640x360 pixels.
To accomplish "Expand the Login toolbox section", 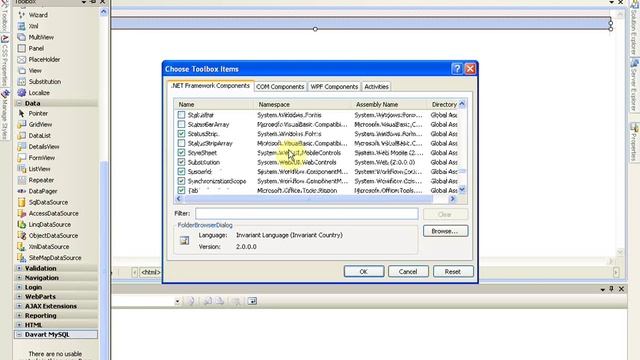I will [x=19, y=287].
